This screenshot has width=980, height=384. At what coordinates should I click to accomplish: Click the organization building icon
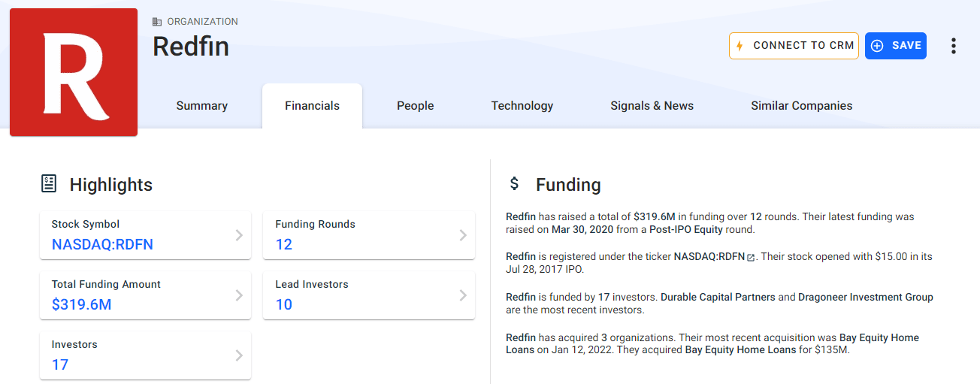(x=157, y=22)
